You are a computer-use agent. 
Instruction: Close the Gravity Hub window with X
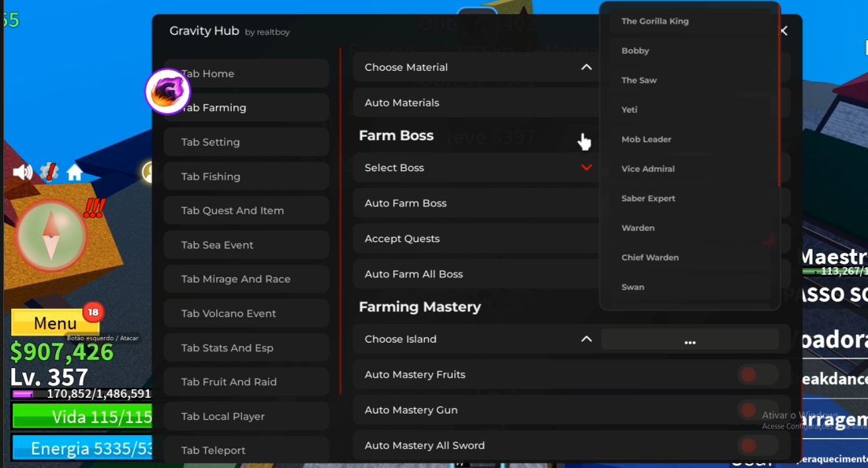click(x=784, y=31)
